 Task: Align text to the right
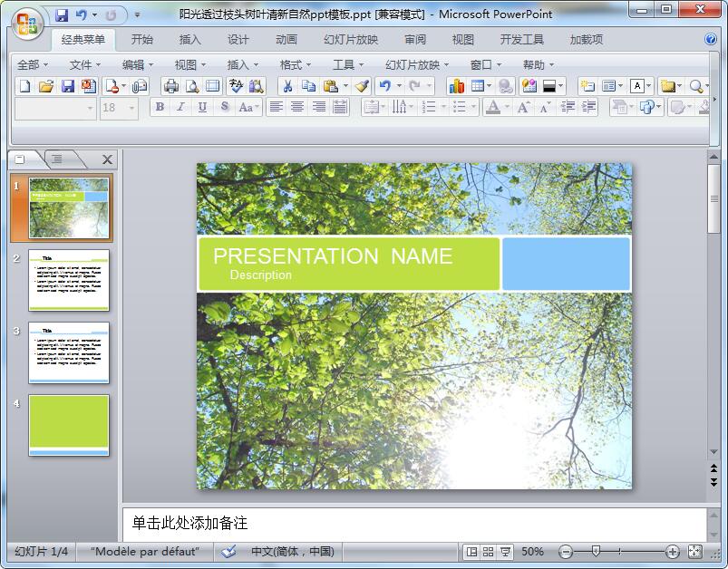click(318, 107)
